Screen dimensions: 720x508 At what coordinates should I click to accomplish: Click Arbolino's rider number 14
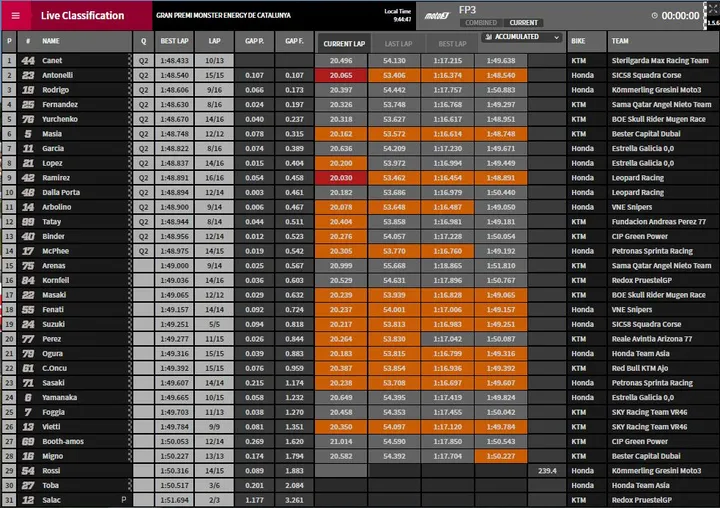(28, 207)
